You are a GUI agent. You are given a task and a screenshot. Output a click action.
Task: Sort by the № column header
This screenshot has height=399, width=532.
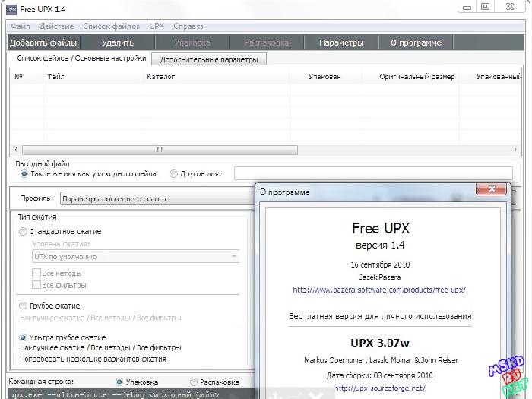27,77
